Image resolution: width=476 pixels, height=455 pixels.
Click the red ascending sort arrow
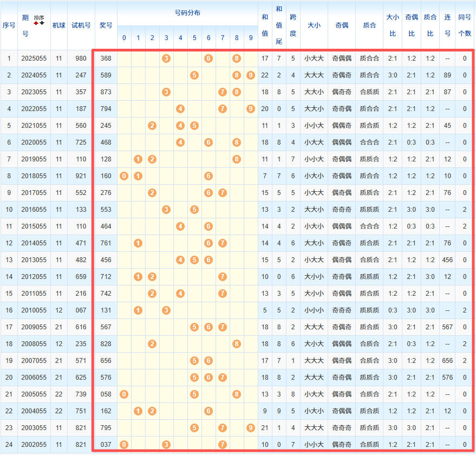point(36,23)
